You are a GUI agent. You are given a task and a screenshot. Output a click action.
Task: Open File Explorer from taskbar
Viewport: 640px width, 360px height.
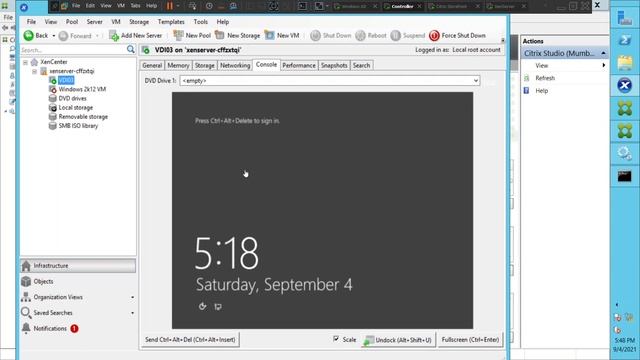[x=624, y=63]
